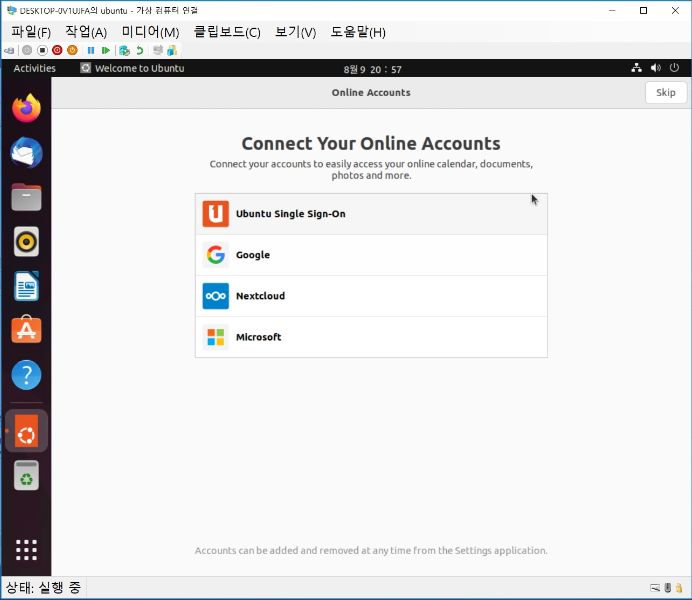The image size is (692, 600).
Task: Open Ubuntu Software from the dock
Action: point(26,330)
